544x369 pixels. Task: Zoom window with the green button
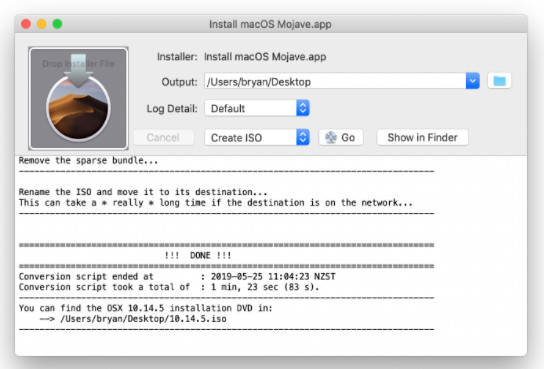click(x=57, y=24)
